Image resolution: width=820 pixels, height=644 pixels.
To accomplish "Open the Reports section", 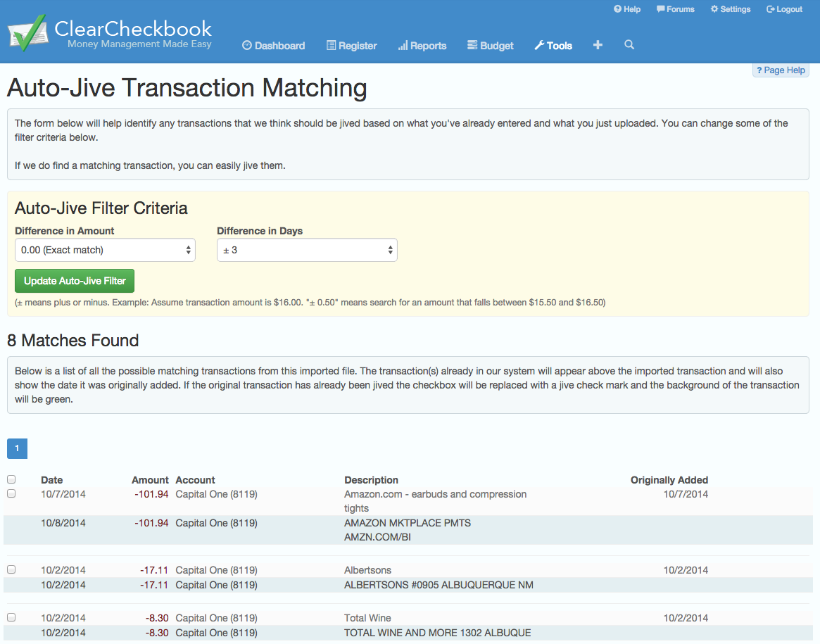I will coord(422,46).
